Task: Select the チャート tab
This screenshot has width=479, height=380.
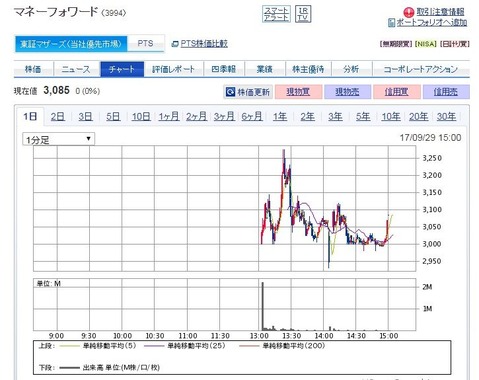Action: [122, 69]
